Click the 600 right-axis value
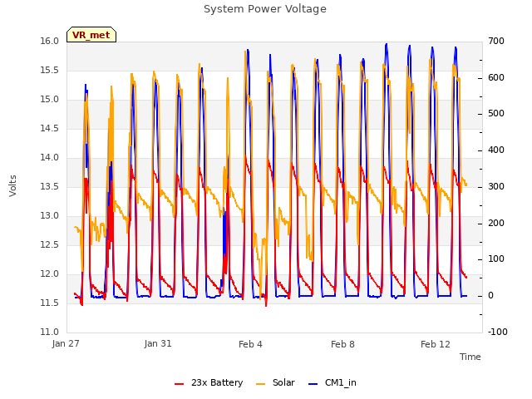Viewport: 532px width, 399px height. (496, 77)
